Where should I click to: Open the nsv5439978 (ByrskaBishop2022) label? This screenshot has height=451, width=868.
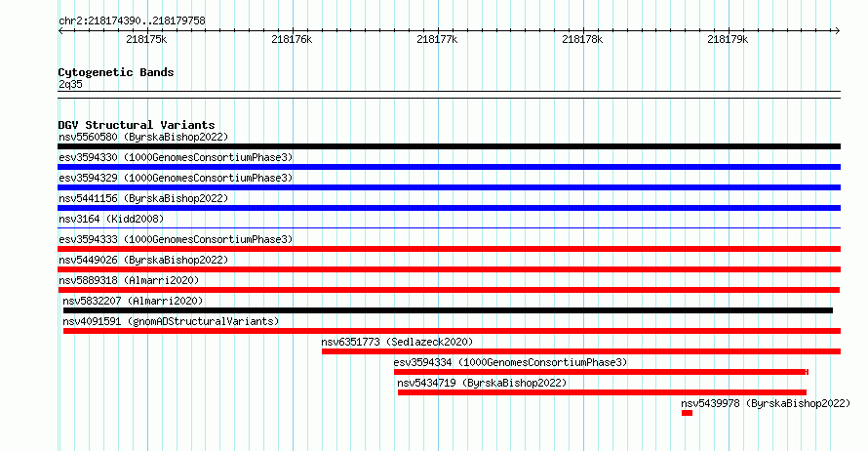(766, 403)
